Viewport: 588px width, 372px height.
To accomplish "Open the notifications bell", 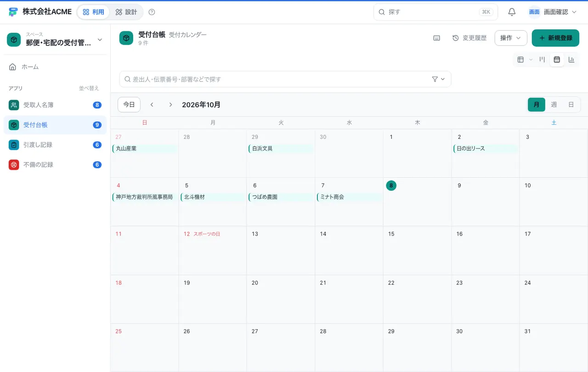I will [x=512, y=12].
